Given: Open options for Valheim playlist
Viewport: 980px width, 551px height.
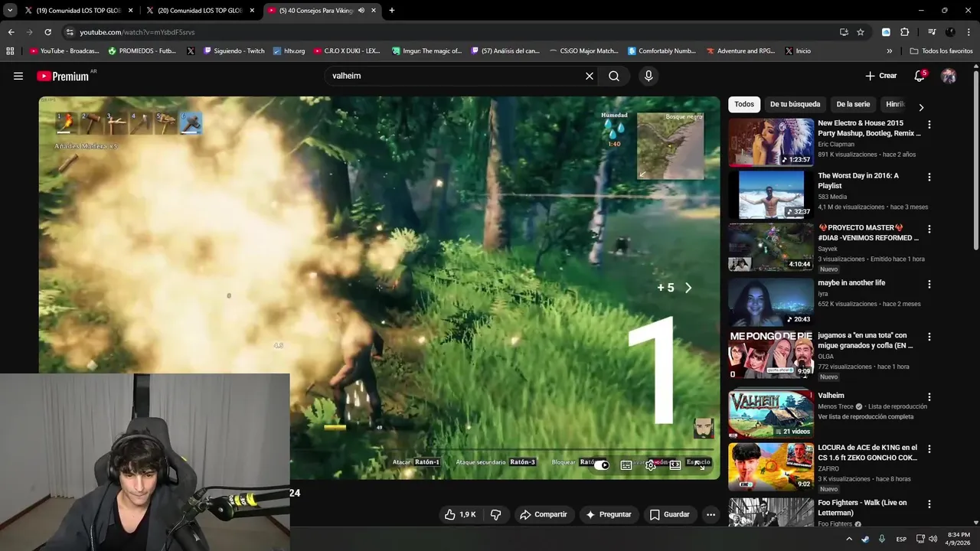Looking at the screenshot, I should tap(929, 397).
